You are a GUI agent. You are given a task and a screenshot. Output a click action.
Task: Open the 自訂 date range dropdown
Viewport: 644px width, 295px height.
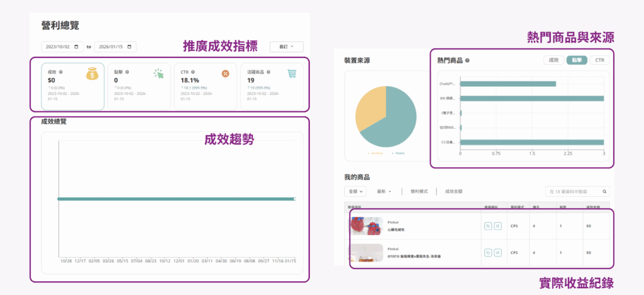(286, 47)
